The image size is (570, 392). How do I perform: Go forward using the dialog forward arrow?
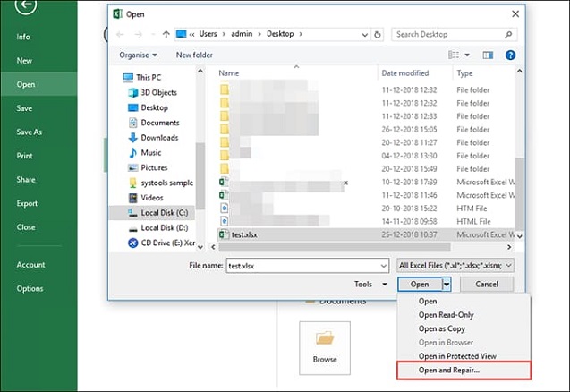[139, 35]
